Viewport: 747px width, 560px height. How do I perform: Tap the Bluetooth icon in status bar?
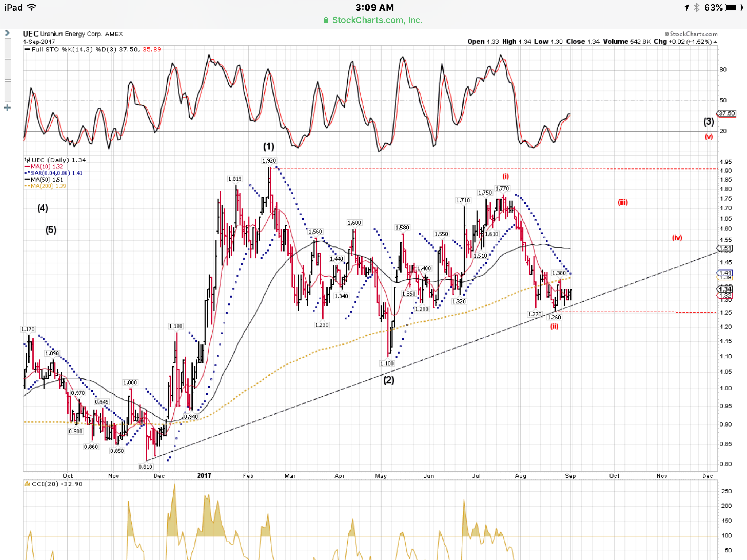pyautogui.click(x=696, y=7)
